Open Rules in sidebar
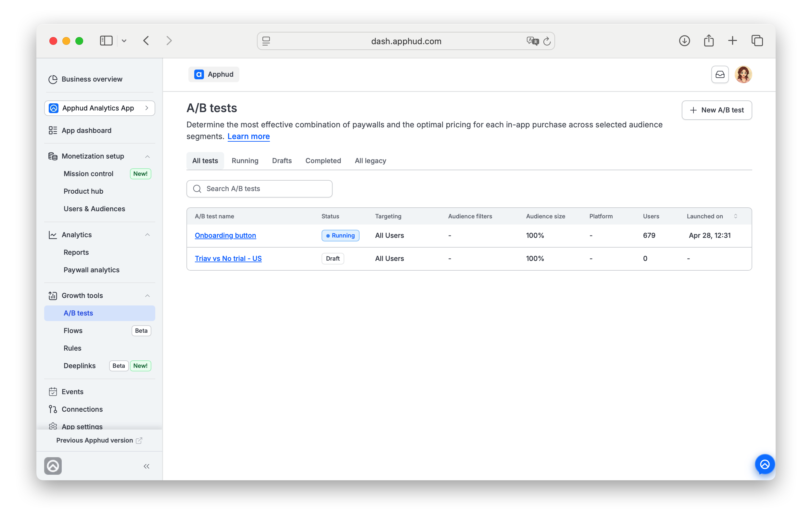Image resolution: width=812 pixels, height=529 pixels. (72, 348)
